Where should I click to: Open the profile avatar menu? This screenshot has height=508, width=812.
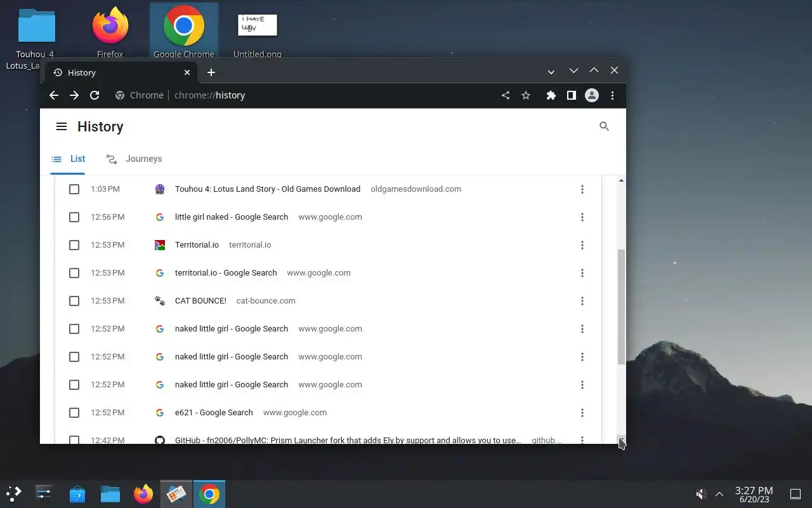click(x=592, y=95)
